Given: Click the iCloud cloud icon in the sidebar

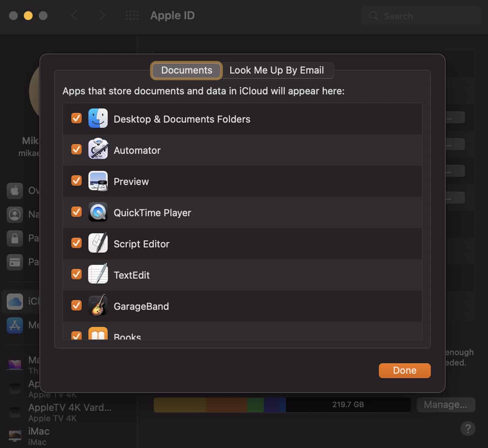Looking at the screenshot, I should [x=15, y=301].
